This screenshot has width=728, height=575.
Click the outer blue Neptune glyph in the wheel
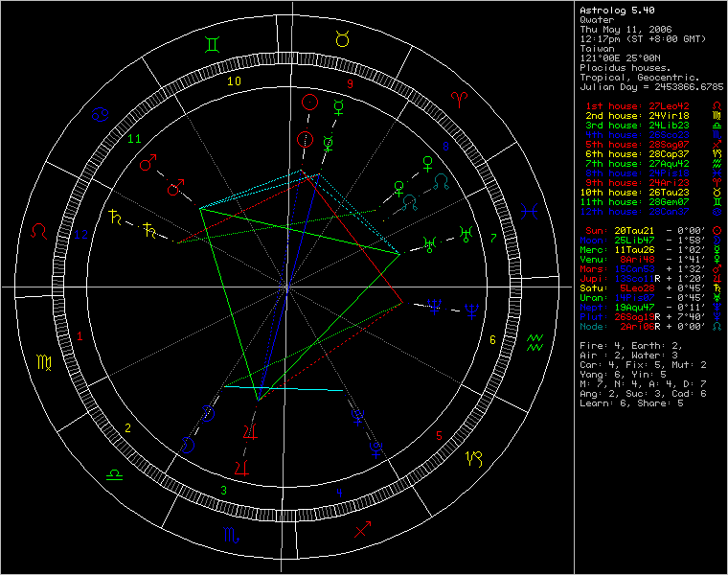coord(471,311)
